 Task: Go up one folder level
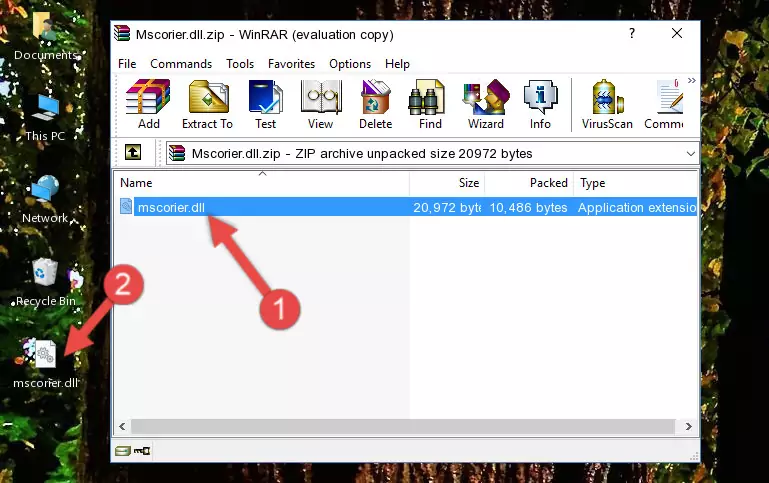point(133,153)
